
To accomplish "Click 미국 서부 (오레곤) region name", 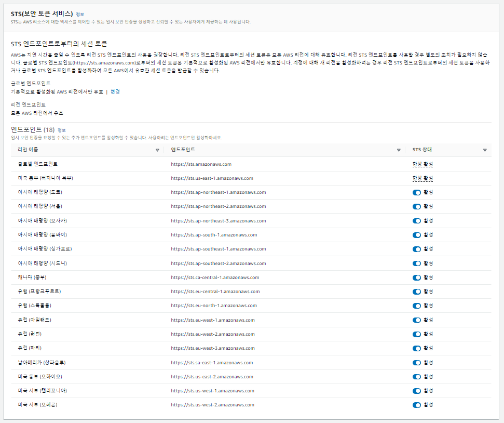I will click(x=37, y=405).
